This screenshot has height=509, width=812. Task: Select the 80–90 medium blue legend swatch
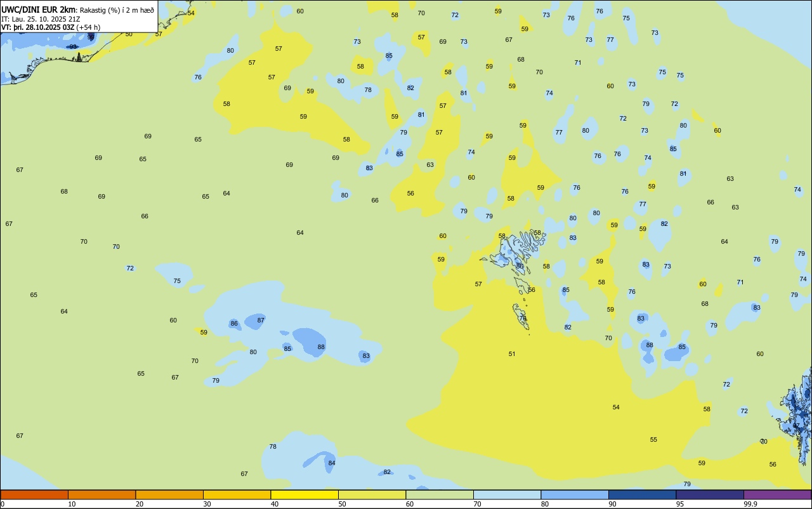point(575,494)
